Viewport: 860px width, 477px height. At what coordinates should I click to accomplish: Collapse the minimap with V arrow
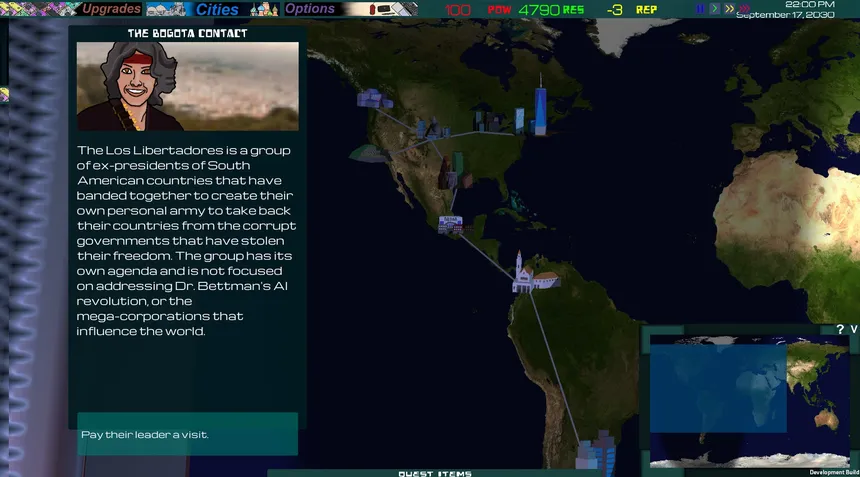tap(853, 329)
